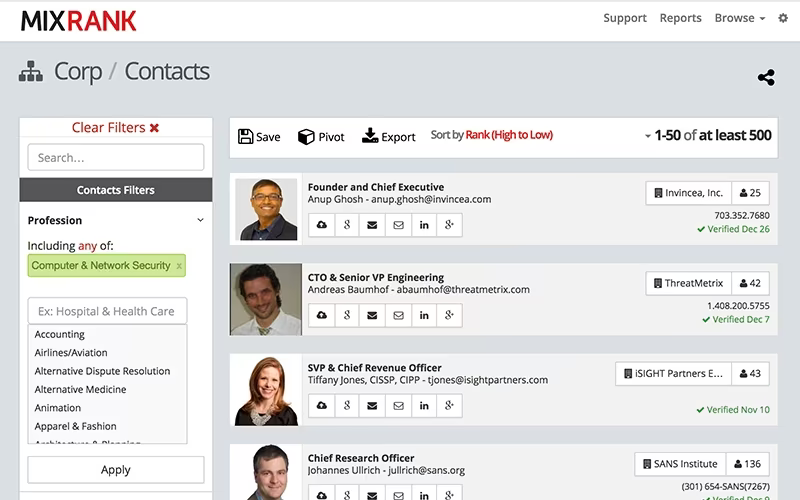Click the 'Ex: Hospital & Health Care' field
This screenshot has width=800, height=500.
[107, 311]
